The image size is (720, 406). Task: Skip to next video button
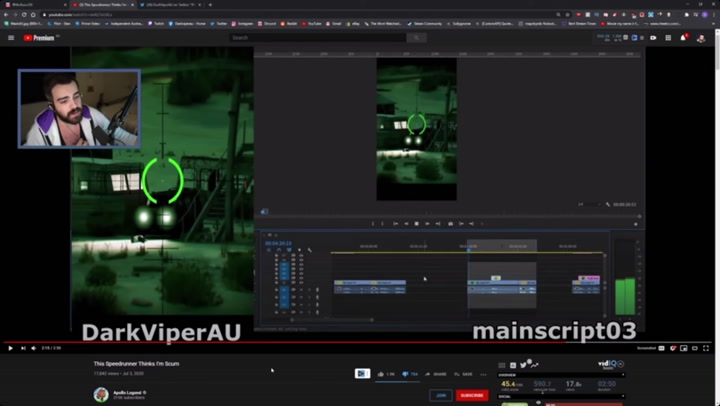click(23, 348)
